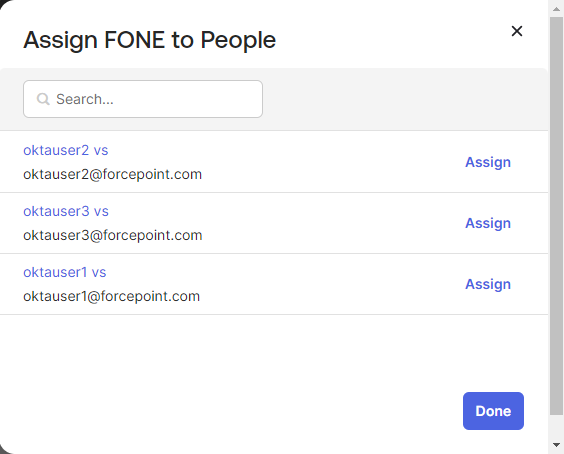Click the vertical scrollbar thumb

tap(556, 216)
